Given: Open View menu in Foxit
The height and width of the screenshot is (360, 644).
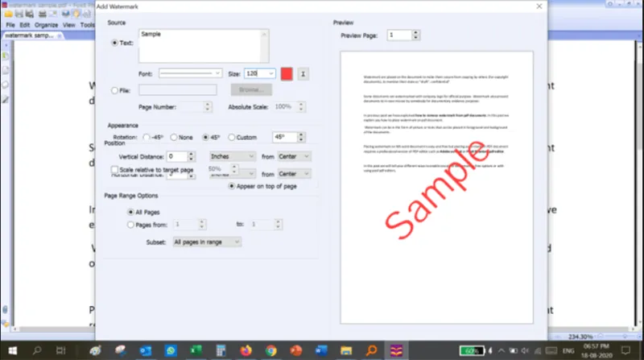Looking at the screenshot, I should click(x=68, y=25).
